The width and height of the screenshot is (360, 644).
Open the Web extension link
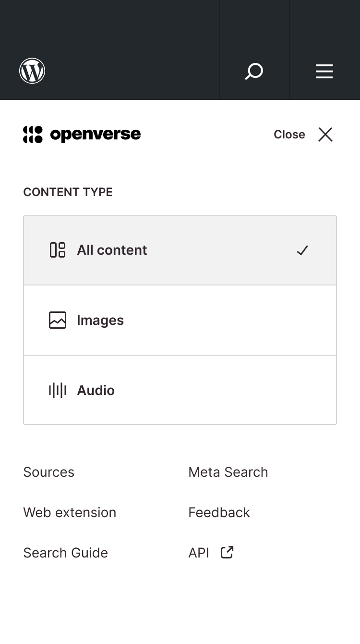click(70, 512)
